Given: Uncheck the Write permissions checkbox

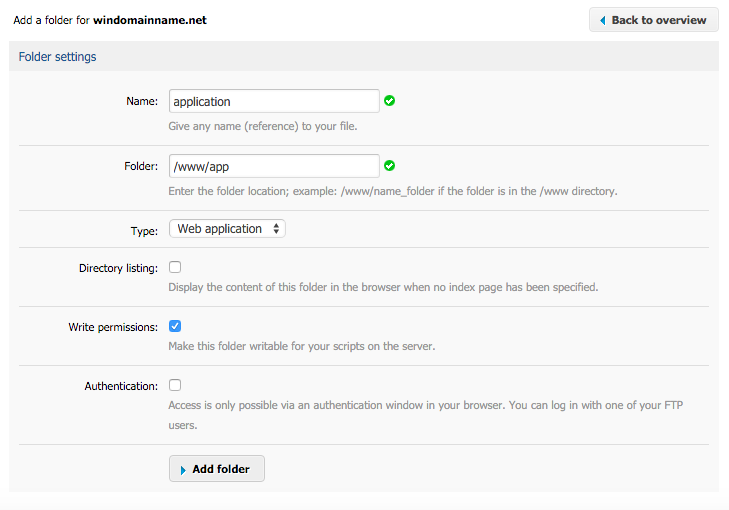Looking at the screenshot, I should coord(175,326).
